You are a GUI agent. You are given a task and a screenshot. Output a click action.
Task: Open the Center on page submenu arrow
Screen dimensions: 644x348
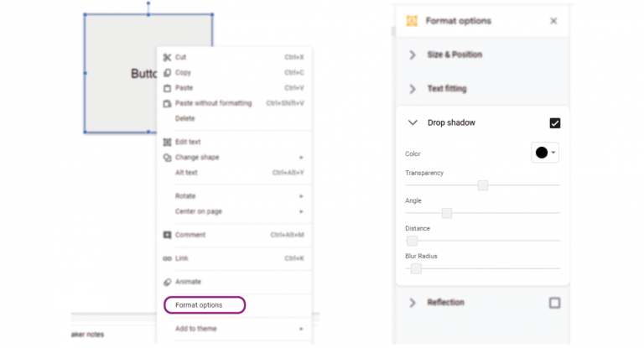[301, 211]
